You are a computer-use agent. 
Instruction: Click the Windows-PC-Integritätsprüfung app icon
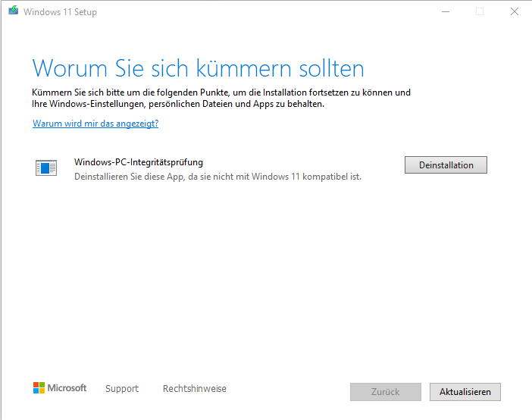46,168
